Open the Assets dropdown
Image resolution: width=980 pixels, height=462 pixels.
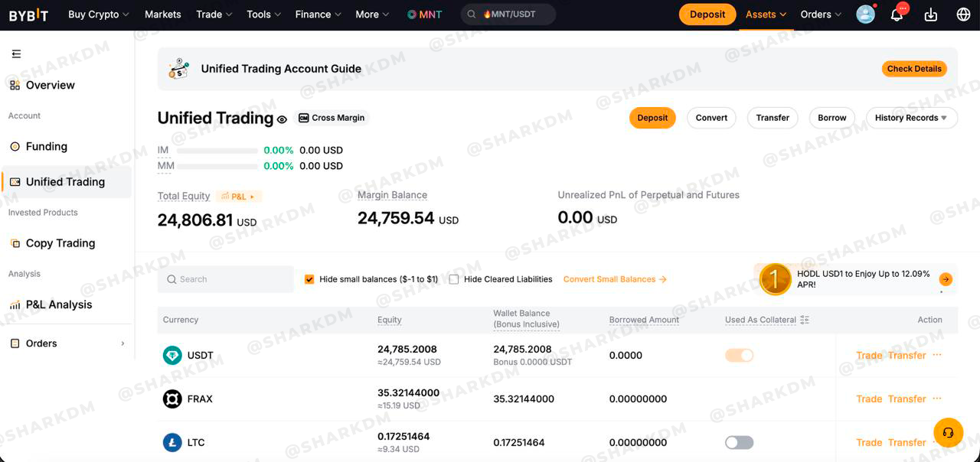pos(766,15)
